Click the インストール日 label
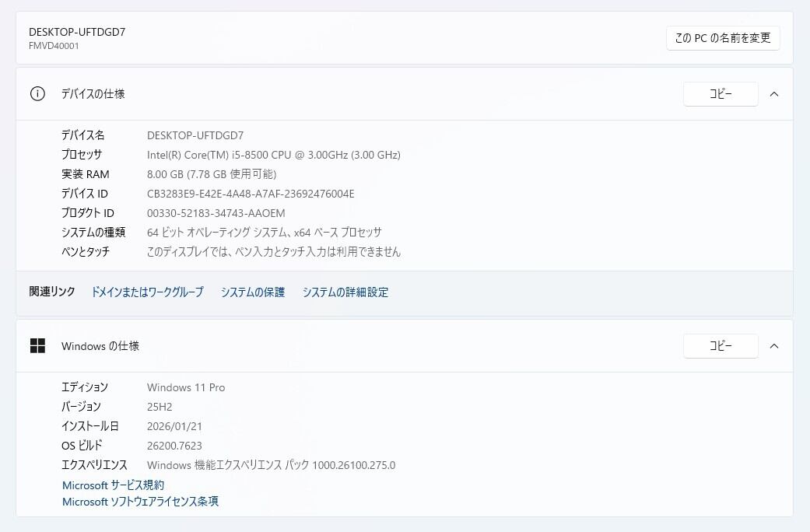The width and height of the screenshot is (810, 532). (x=90, y=426)
